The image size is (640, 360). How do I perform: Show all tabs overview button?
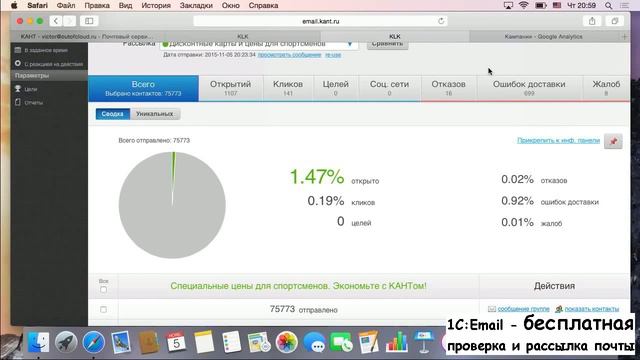615,21
